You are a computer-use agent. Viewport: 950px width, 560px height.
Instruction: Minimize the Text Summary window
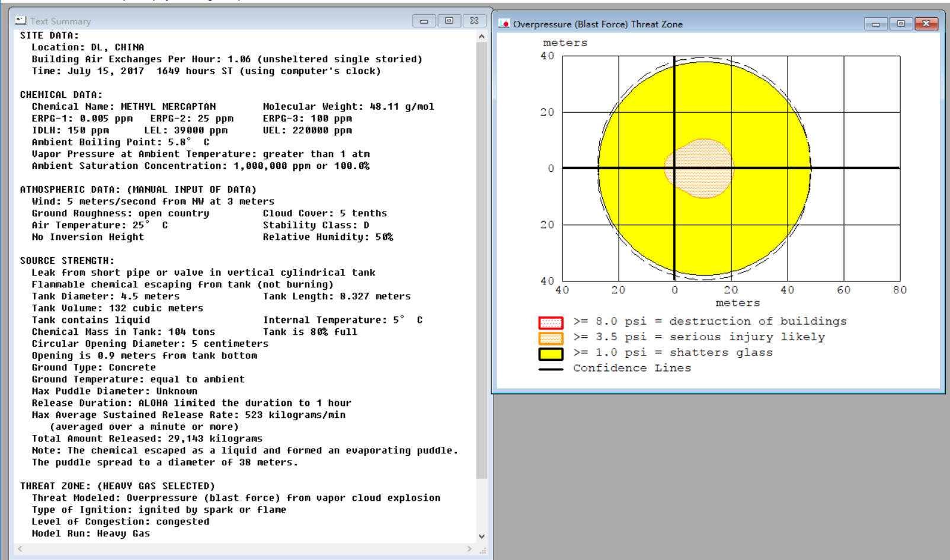point(424,21)
